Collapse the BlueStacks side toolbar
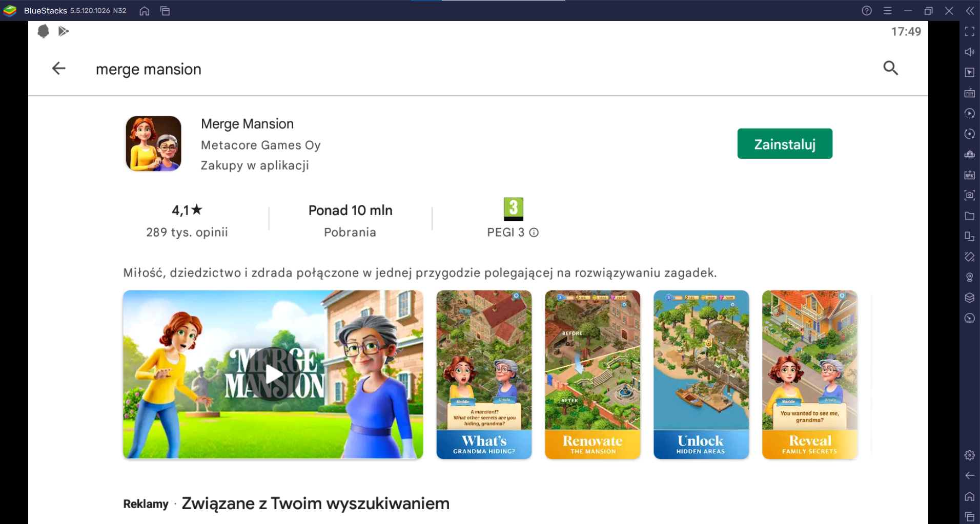 [970, 11]
